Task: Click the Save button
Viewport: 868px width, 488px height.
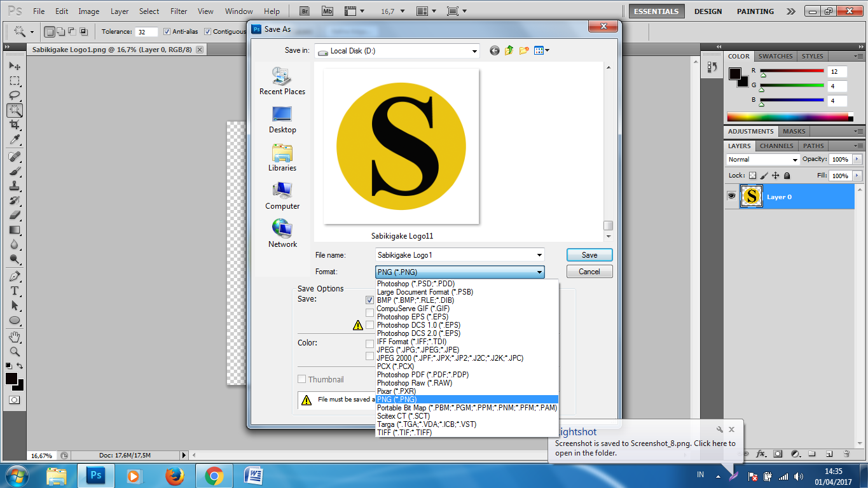Action: point(589,254)
